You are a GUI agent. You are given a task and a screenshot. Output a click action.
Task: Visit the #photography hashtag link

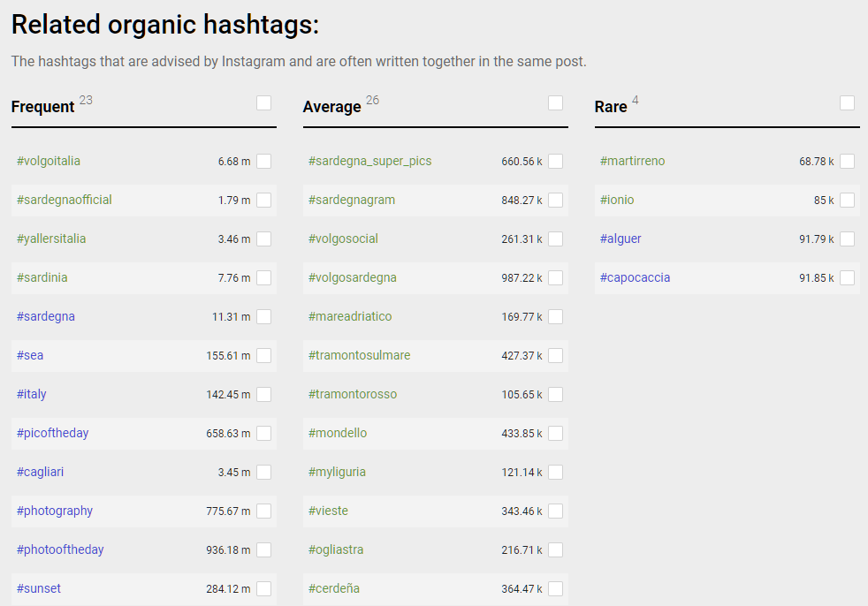[x=55, y=511]
